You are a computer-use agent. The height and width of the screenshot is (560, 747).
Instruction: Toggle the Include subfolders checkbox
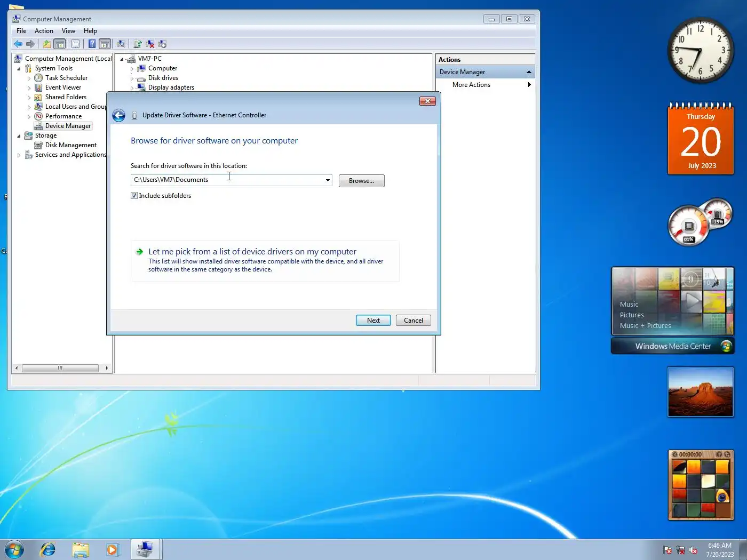tap(134, 196)
